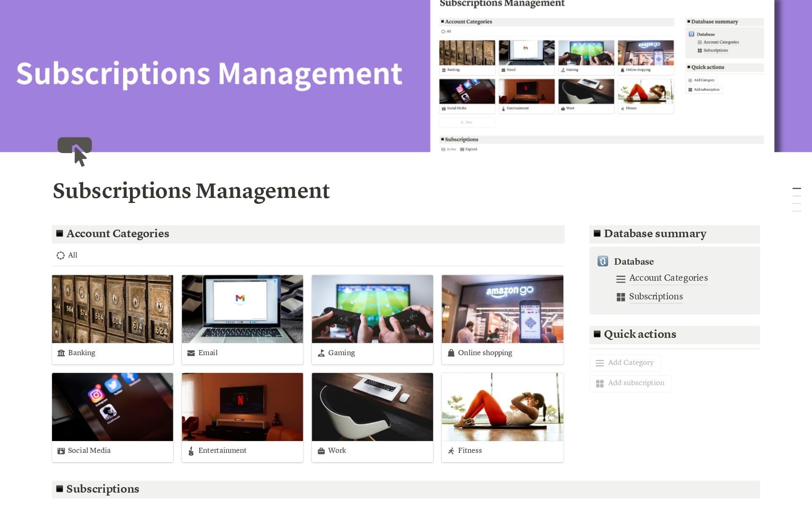
Task: Click the running figure icon on Fitness card
Action: (451, 450)
